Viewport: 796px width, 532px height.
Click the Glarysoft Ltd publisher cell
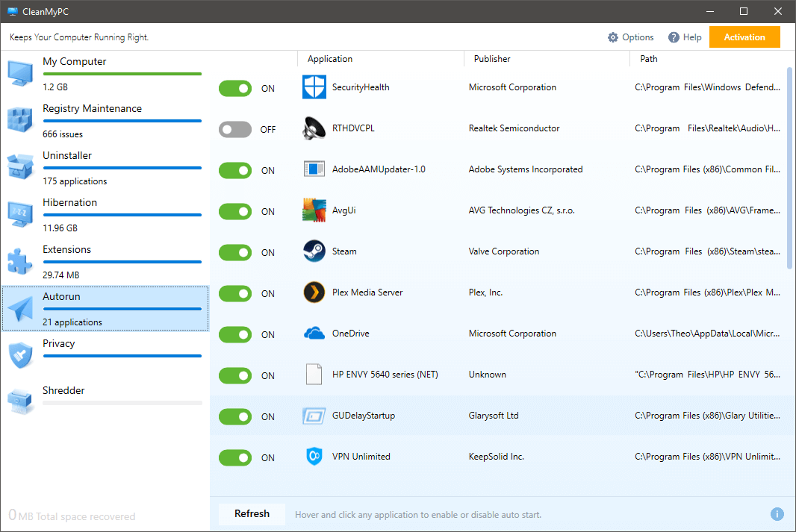(494, 416)
